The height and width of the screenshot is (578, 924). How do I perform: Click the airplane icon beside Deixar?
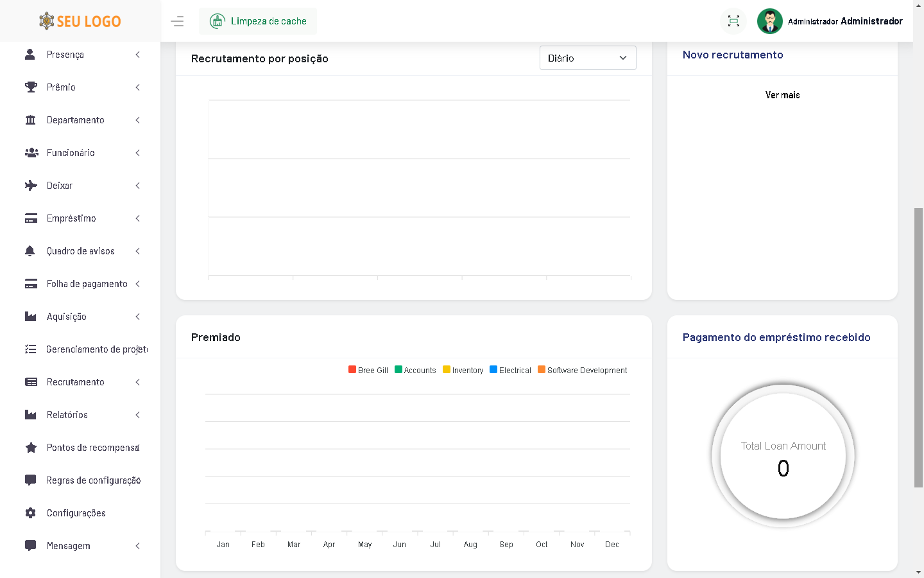tap(30, 186)
